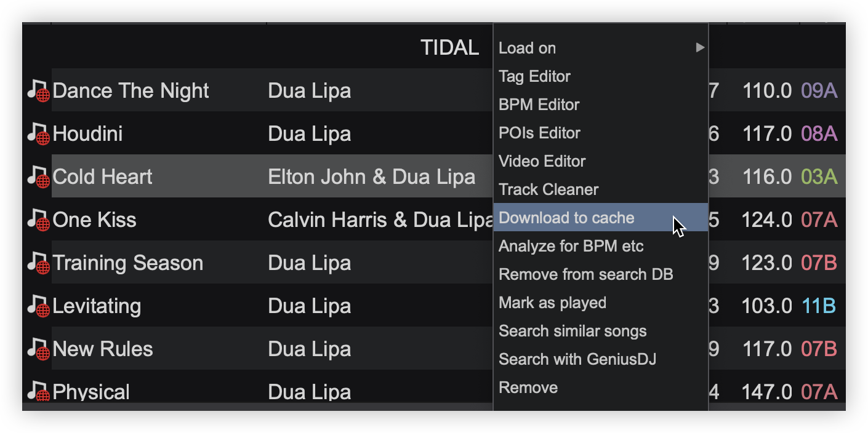The width and height of the screenshot is (868, 433).
Task: Click the streaming icon beside Dance The Night
Action: pyautogui.click(x=38, y=91)
